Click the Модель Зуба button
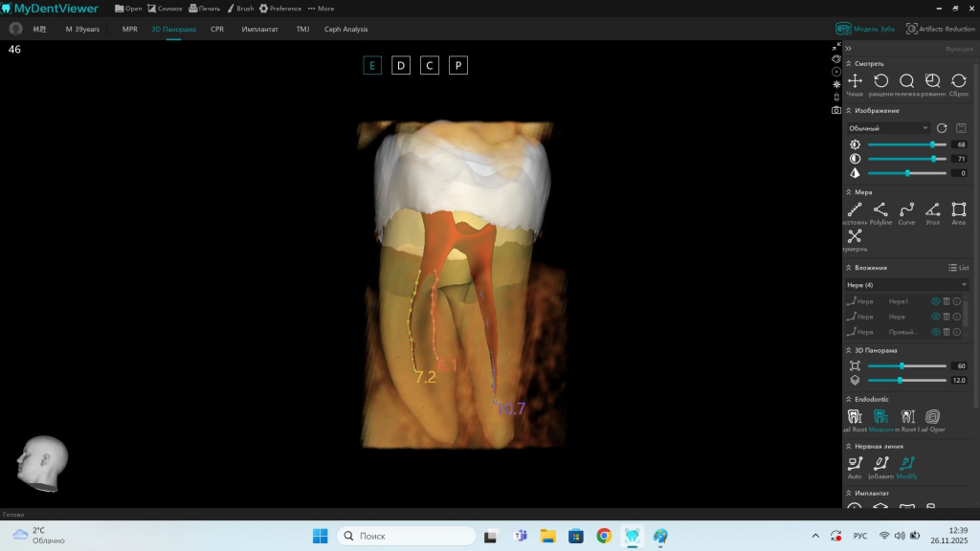 [865, 29]
